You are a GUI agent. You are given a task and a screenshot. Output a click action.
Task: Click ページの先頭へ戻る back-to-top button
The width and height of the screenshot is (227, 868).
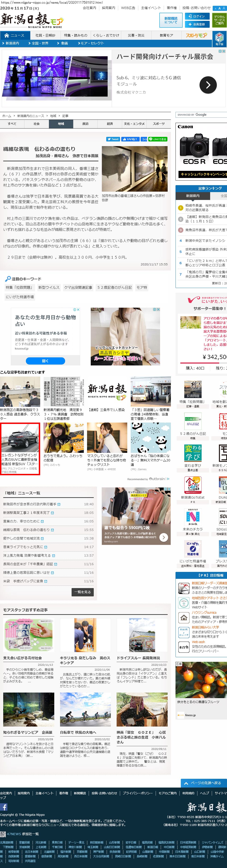tap(203, 783)
